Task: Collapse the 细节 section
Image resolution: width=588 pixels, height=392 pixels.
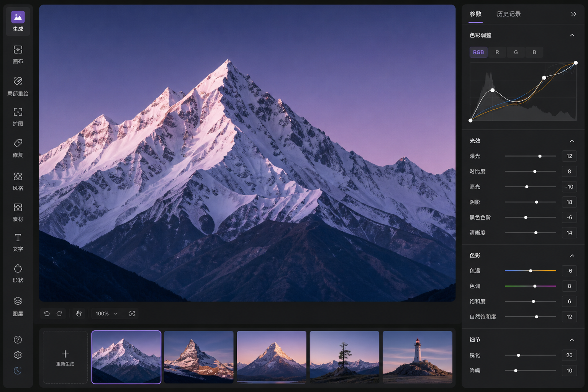Action: pos(572,340)
